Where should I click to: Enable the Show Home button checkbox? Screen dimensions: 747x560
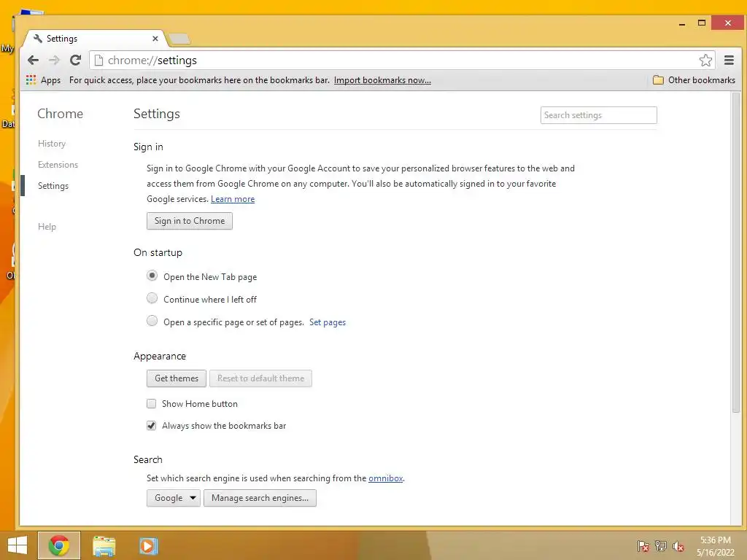tap(152, 404)
